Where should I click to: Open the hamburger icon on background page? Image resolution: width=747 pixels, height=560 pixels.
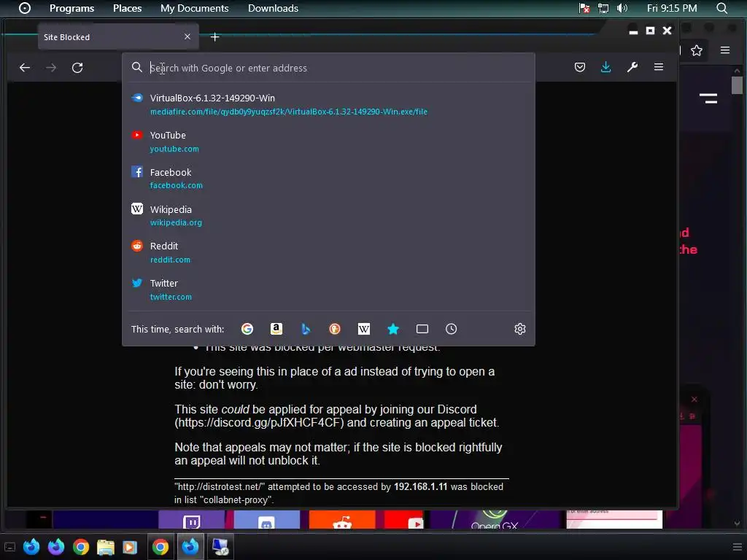coord(708,98)
